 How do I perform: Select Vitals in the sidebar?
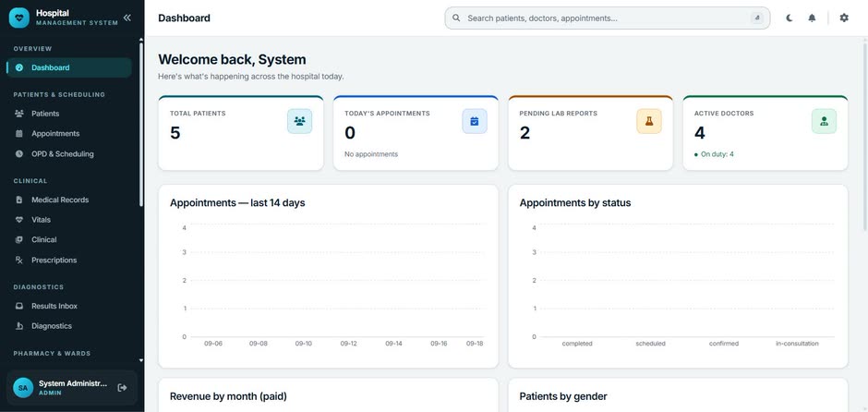pyautogui.click(x=69, y=220)
